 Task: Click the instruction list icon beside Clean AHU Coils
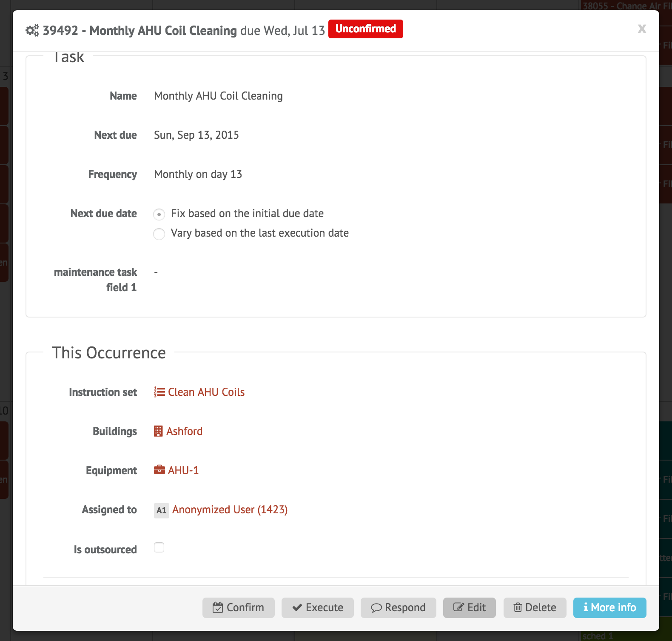click(x=159, y=392)
